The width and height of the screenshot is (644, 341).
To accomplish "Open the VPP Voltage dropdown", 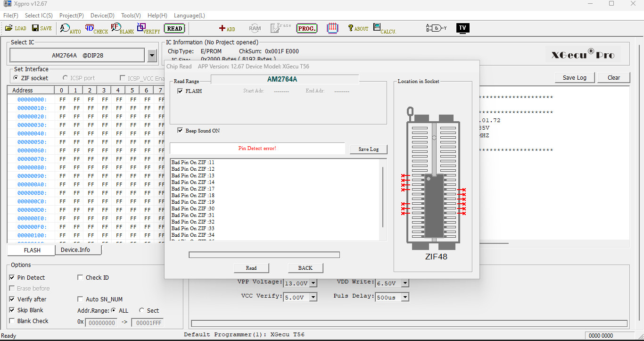I will pos(313,283).
